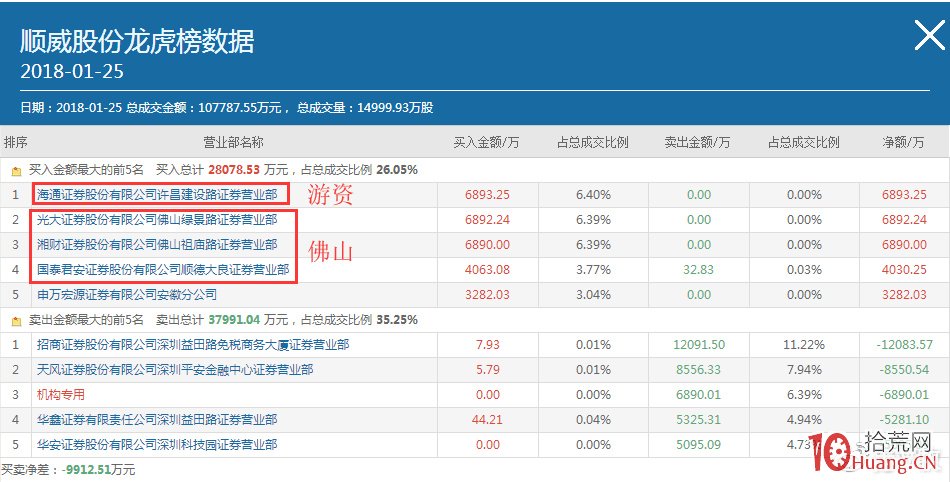Image resolution: width=950 pixels, height=482 pixels.
Task: Select net amount -8550.54 cell
Action: pos(902,369)
